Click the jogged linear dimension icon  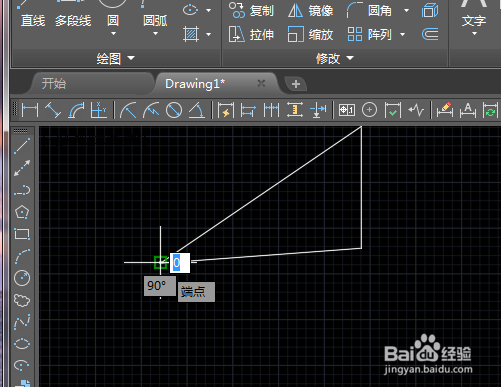coord(415,110)
